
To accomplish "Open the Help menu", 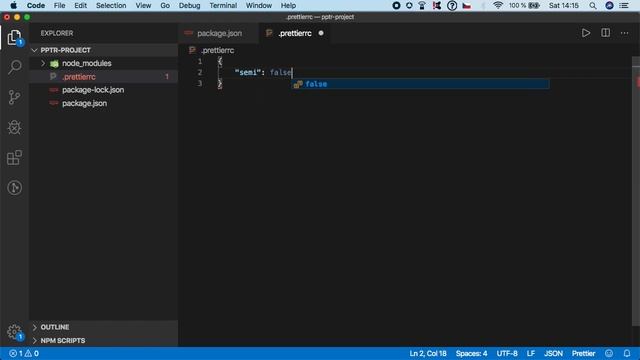I will pyautogui.click(x=288, y=5).
